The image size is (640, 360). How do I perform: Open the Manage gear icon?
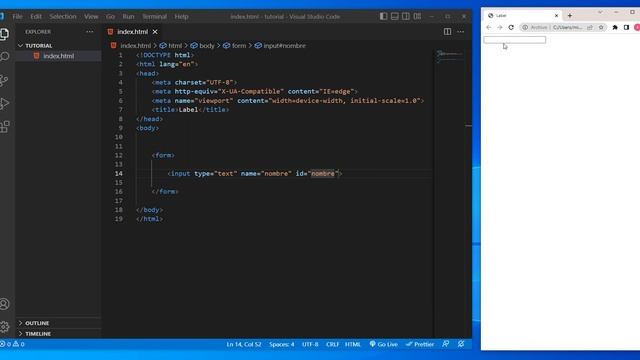click(x=4, y=327)
